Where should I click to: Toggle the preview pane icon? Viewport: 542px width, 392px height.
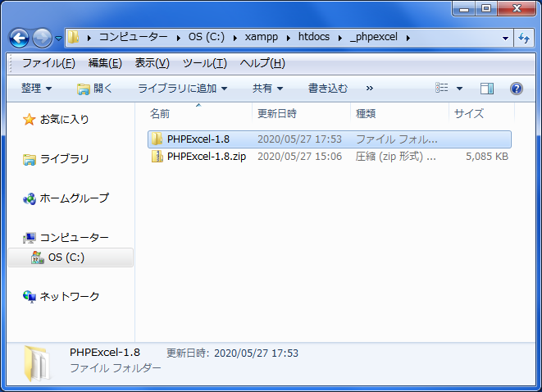coord(487,89)
